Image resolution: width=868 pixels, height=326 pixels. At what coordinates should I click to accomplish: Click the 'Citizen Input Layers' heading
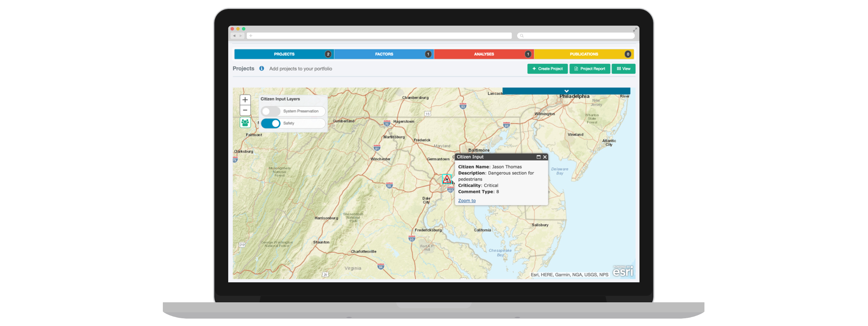pyautogui.click(x=280, y=99)
